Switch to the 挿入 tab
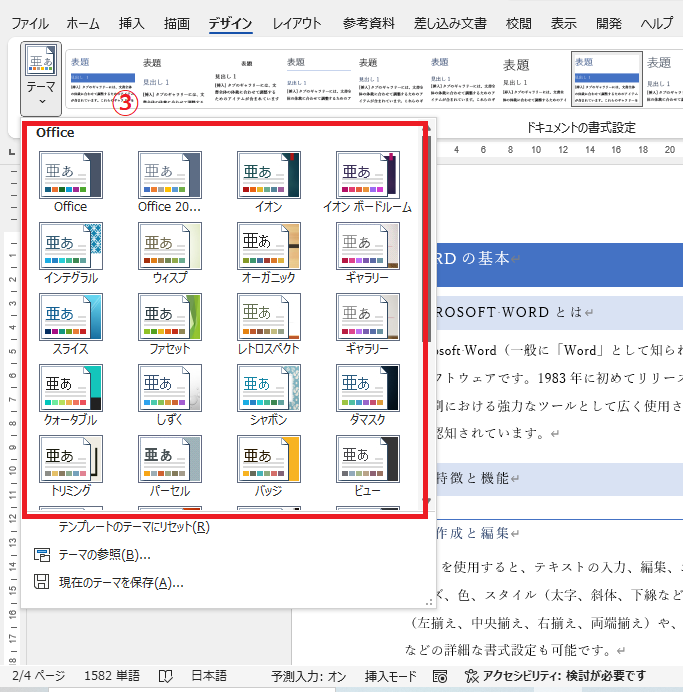The image size is (683, 692). (x=131, y=23)
